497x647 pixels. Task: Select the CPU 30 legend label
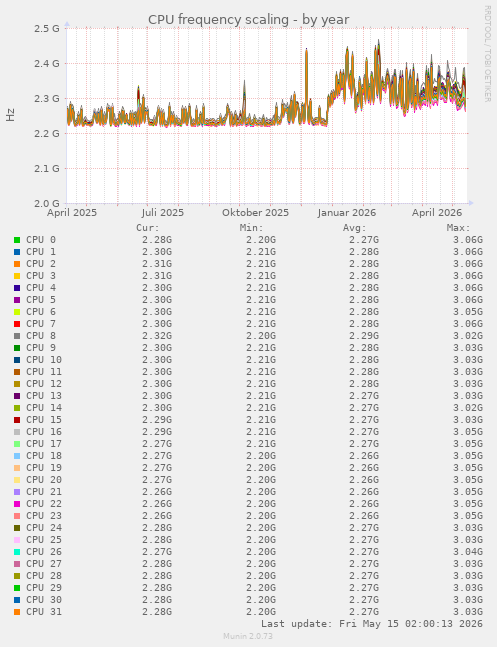click(44, 599)
